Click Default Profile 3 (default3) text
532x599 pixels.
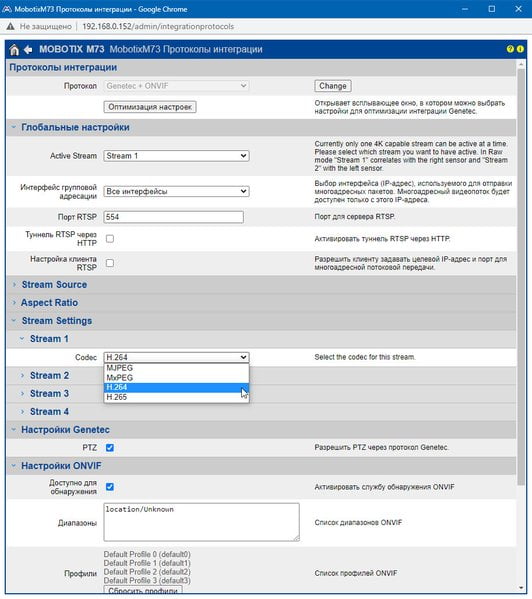point(147,581)
